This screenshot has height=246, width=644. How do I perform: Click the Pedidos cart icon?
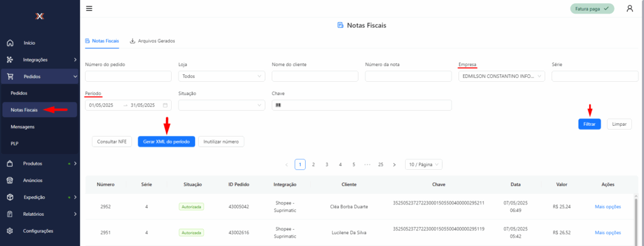coord(10,76)
